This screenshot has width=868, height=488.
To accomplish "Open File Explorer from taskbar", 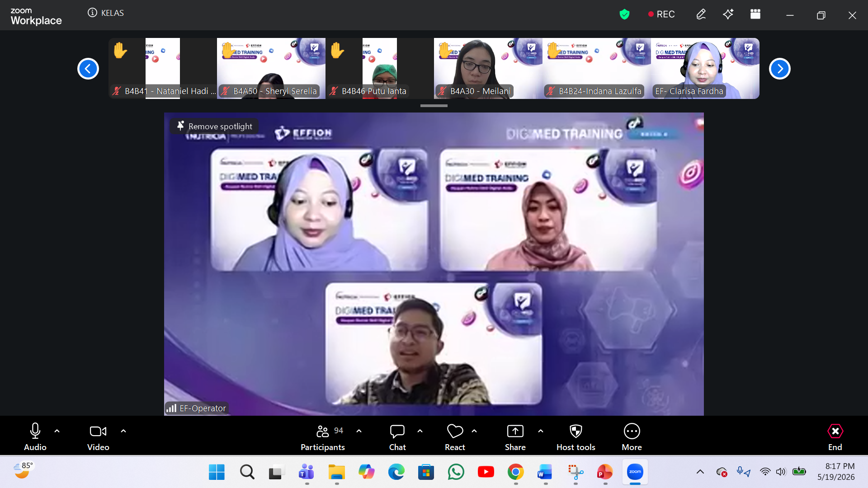I will (336, 472).
